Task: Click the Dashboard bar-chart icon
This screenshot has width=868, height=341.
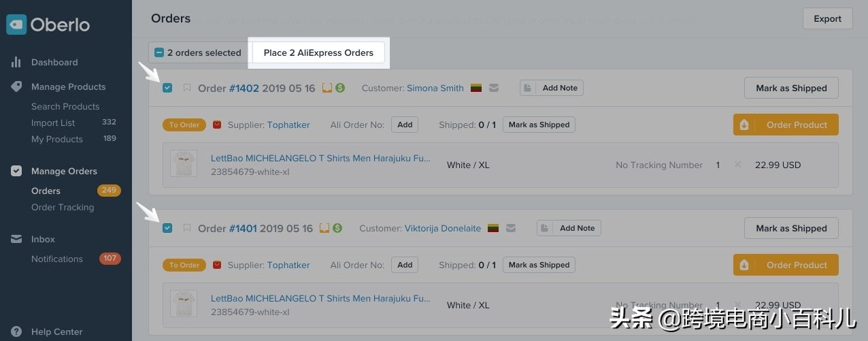Action: click(x=16, y=62)
